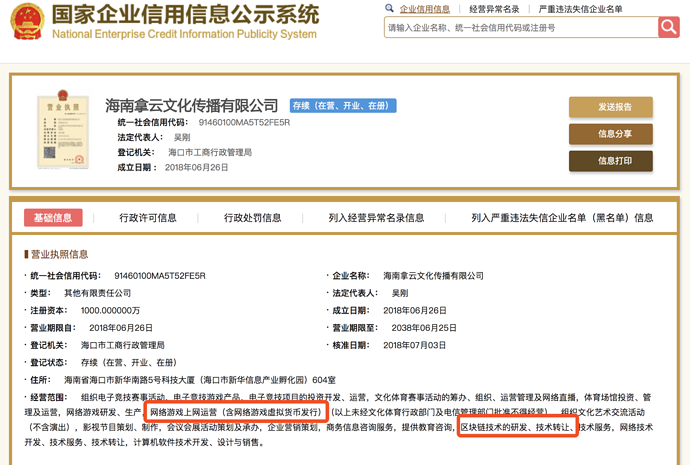
Task: Focus the enterprise name search input field
Action: (x=521, y=27)
